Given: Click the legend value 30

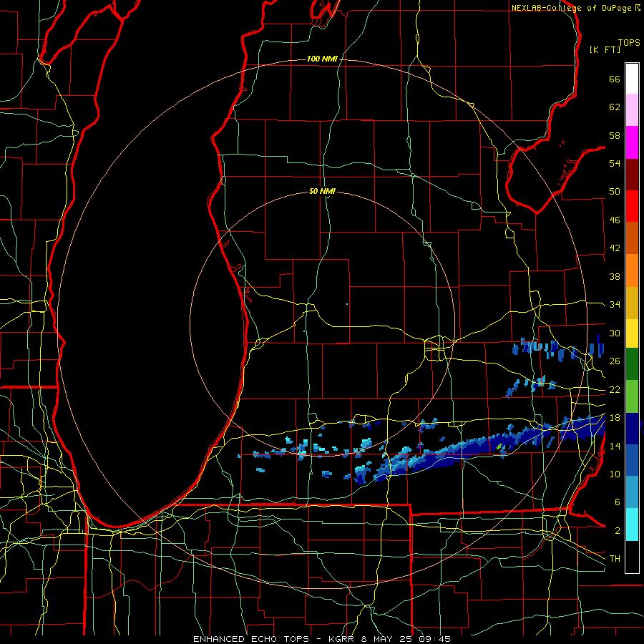Looking at the screenshot, I should [x=615, y=333].
